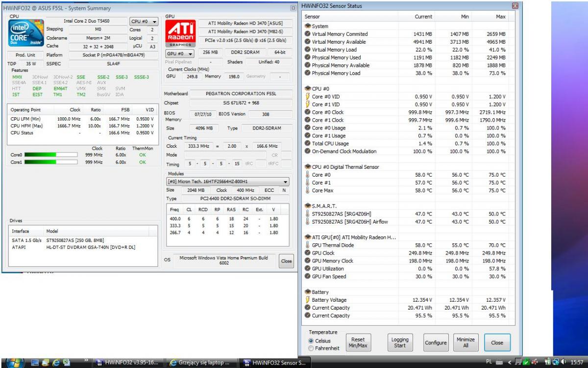
Task: Click the Core #1 VID lightning icon
Action: click(308, 105)
